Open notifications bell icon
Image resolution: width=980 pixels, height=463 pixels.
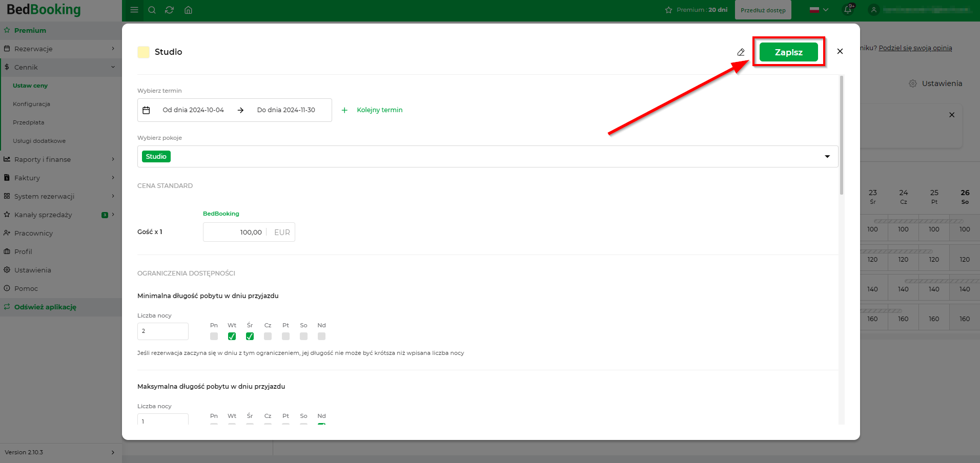click(x=848, y=10)
